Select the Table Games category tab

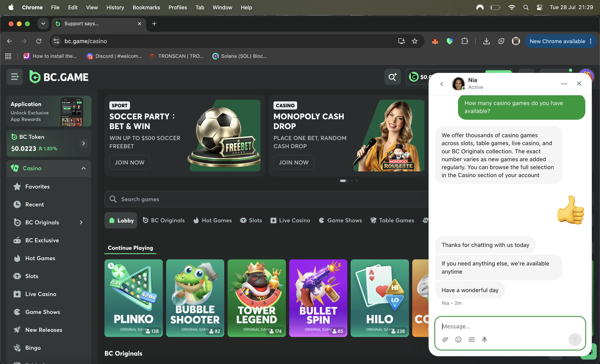coord(392,220)
